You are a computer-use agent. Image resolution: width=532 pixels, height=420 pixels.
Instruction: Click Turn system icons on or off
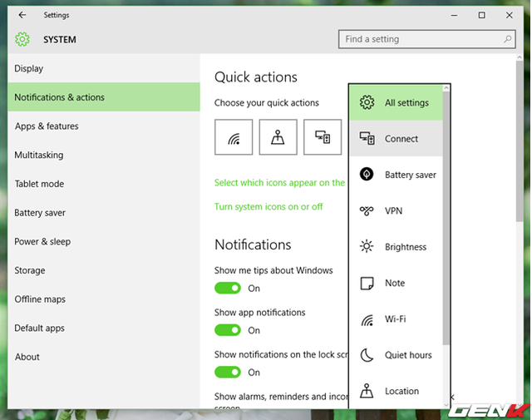coord(268,207)
